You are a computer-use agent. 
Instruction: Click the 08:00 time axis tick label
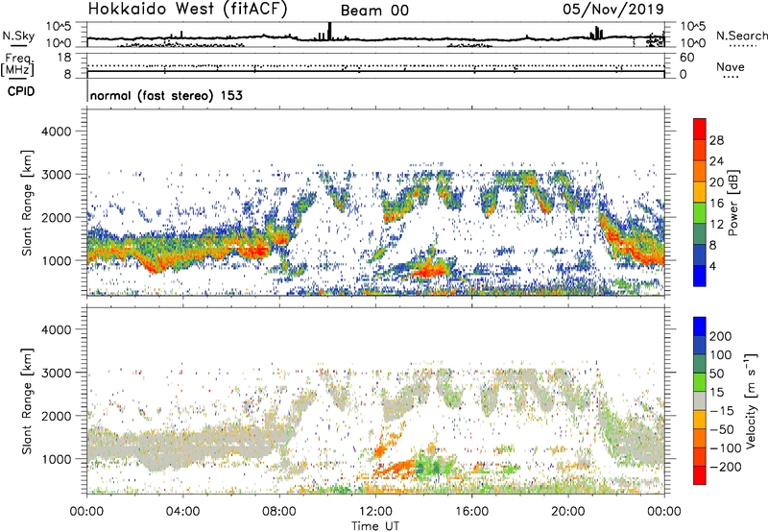coord(279,512)
